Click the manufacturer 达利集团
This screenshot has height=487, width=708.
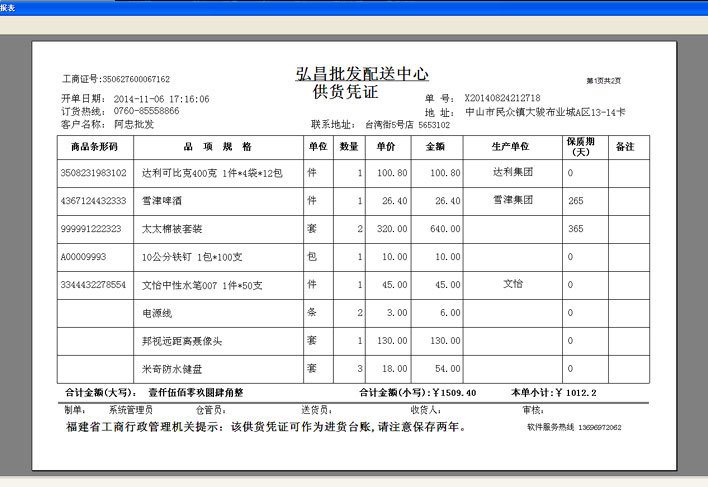coord(513,172)
